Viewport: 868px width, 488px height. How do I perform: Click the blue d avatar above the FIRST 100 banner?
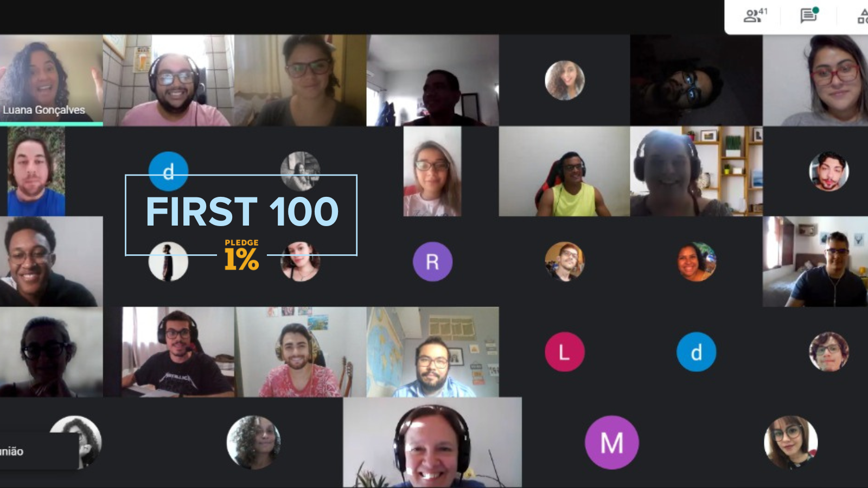168,171
